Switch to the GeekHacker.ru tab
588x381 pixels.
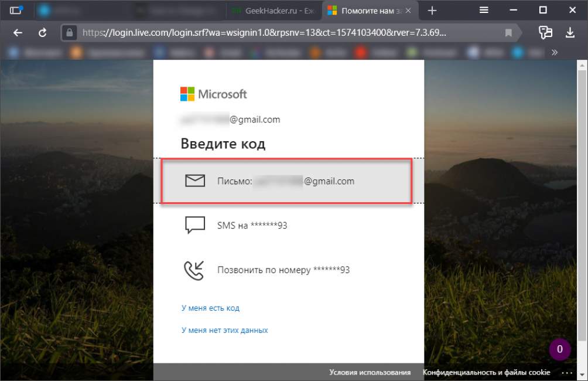(274, 11)
